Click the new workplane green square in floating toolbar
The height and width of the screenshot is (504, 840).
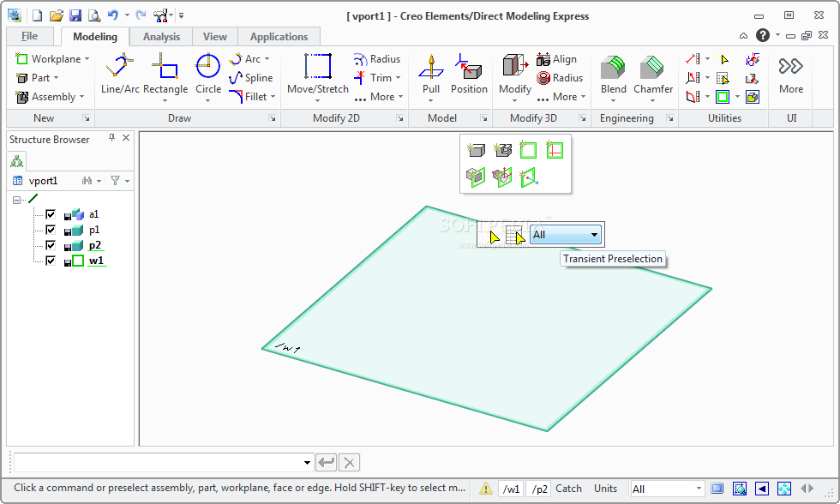coord(528,150)
